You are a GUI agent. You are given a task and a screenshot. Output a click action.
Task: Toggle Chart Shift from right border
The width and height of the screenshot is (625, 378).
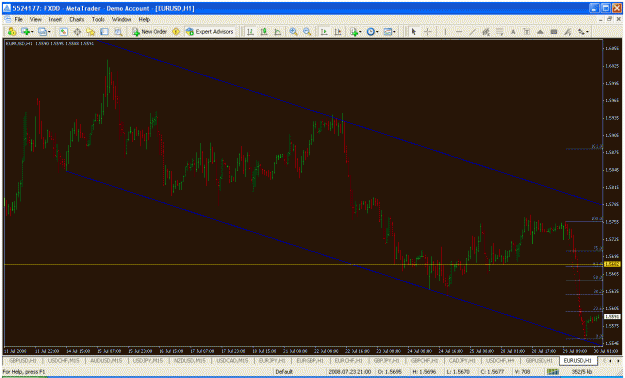[338, 32]
